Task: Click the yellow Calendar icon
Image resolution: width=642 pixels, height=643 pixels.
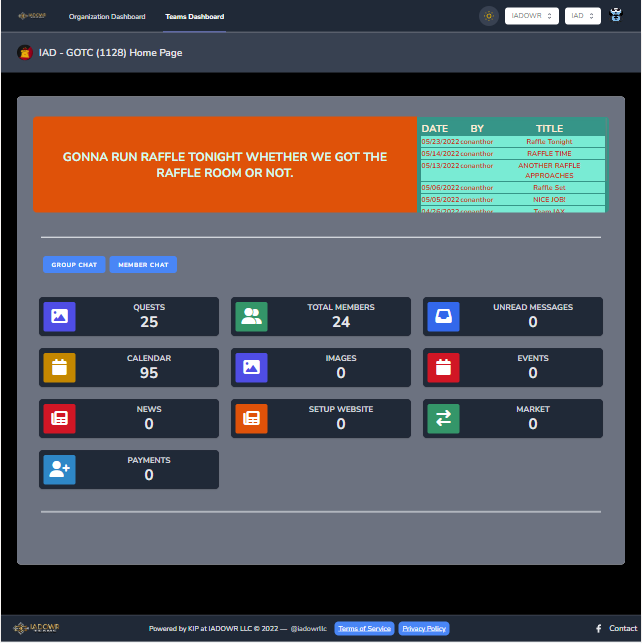Action: (x=59, y=367)
